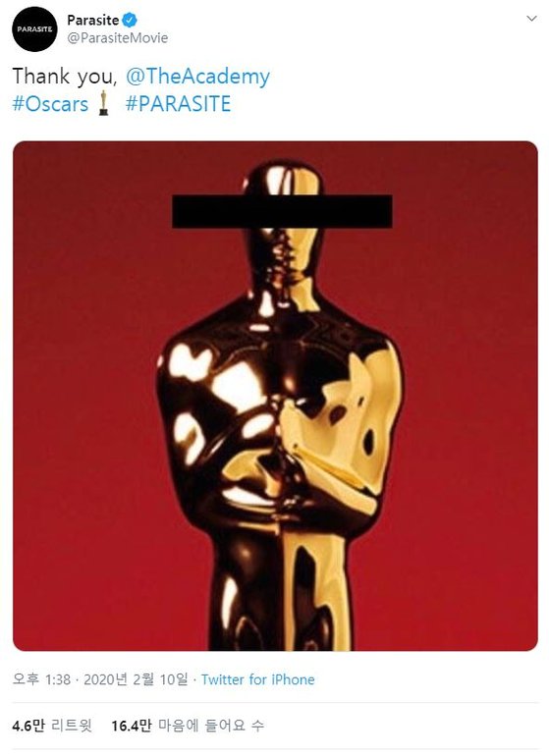Click the tweet timestamp 오후 1:38
Screen dimensions: 549x756
41,679
